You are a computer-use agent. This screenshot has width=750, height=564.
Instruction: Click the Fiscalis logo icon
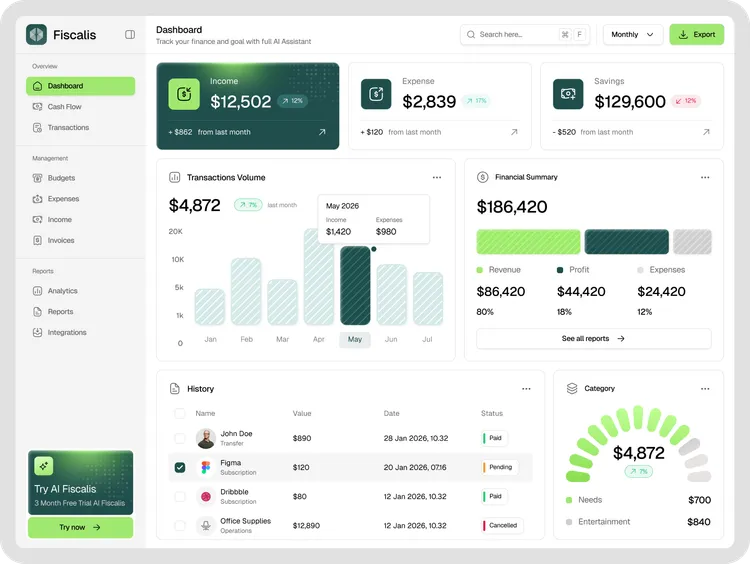point(37,35)
